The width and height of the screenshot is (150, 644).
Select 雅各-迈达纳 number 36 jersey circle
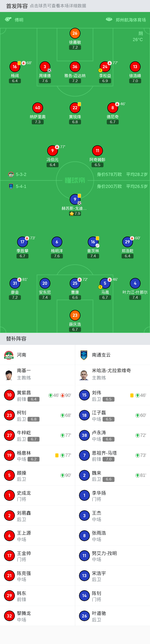coord(75,67)
